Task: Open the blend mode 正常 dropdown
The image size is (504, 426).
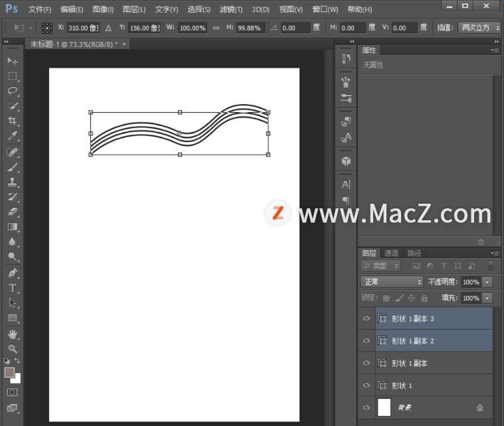Action: click(392, 282)
